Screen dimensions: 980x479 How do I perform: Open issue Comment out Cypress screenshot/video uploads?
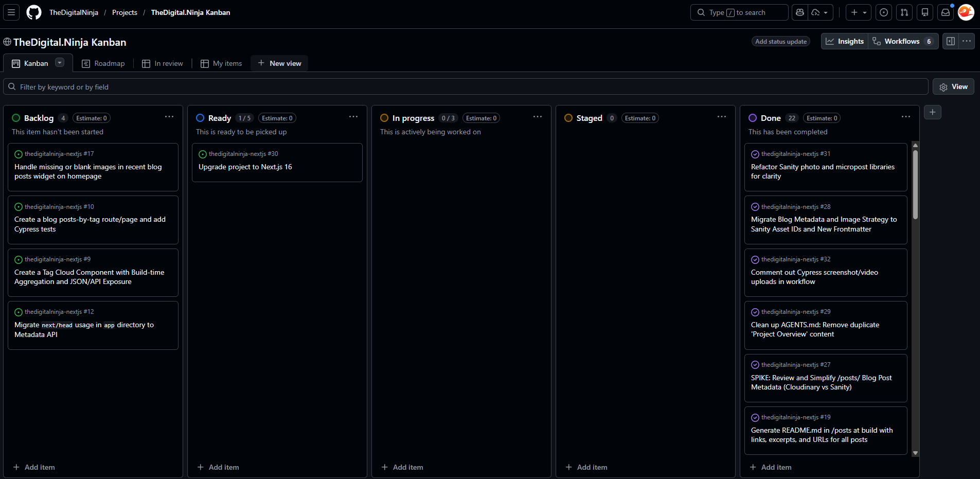[x=814, y=277]
